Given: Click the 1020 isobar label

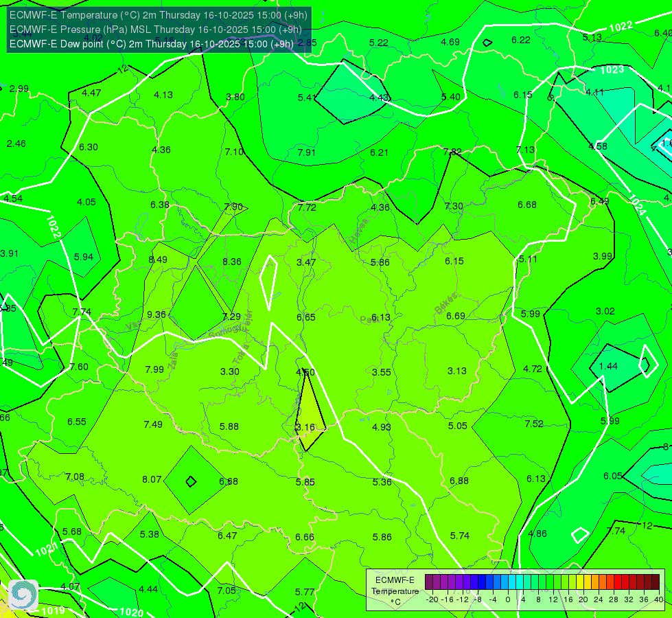Looking at the screenshot, I should click(x=132, y=612).
